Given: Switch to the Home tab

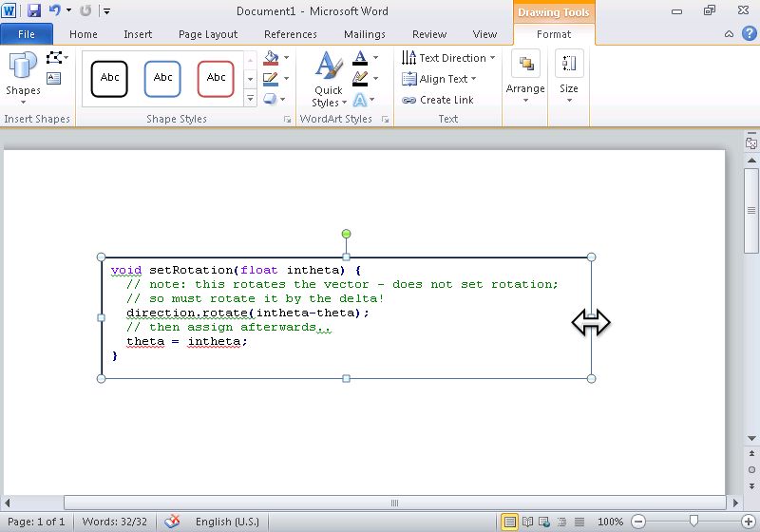Looking at the screenshot, I should [84, 34].
